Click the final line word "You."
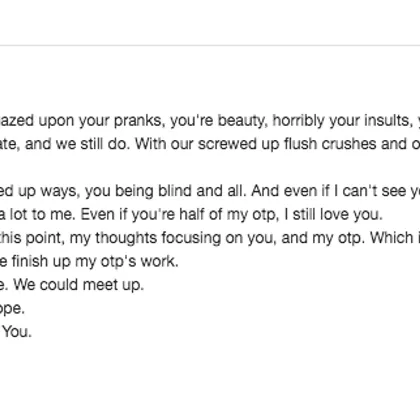Screen dimensions: 420x420 [x=17, y=332]
